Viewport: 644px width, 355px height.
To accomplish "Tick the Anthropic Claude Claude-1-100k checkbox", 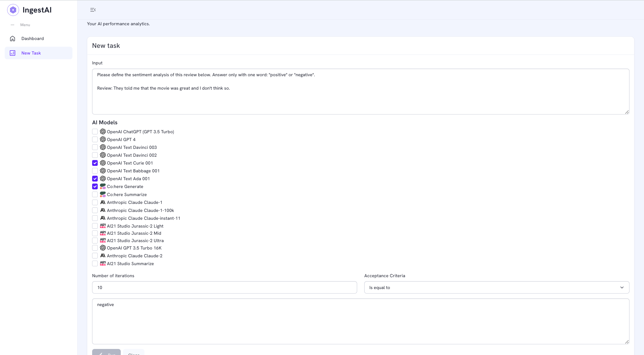I will (95, 210).
